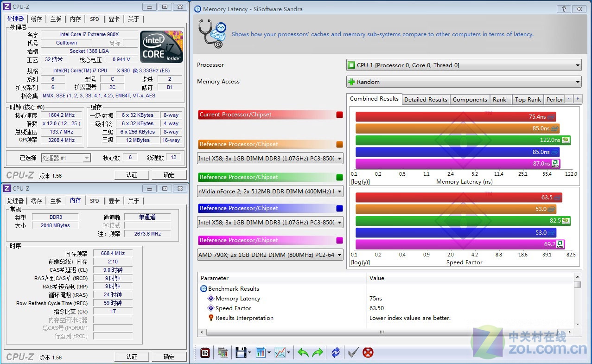The height and width of the screenshot is (364, 592).
Task: Open the Sandra benchmark options icon
Action: click(x=205, y=352)
